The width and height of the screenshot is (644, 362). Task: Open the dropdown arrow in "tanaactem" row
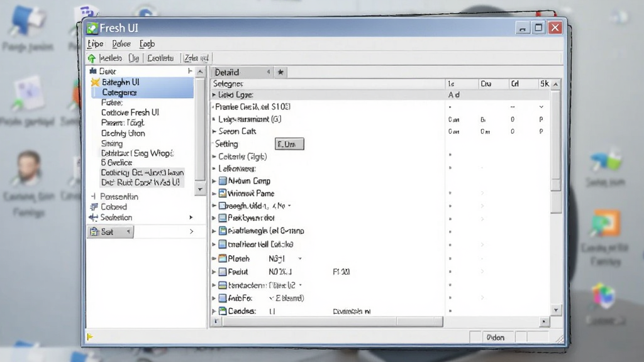click(300, 285)
